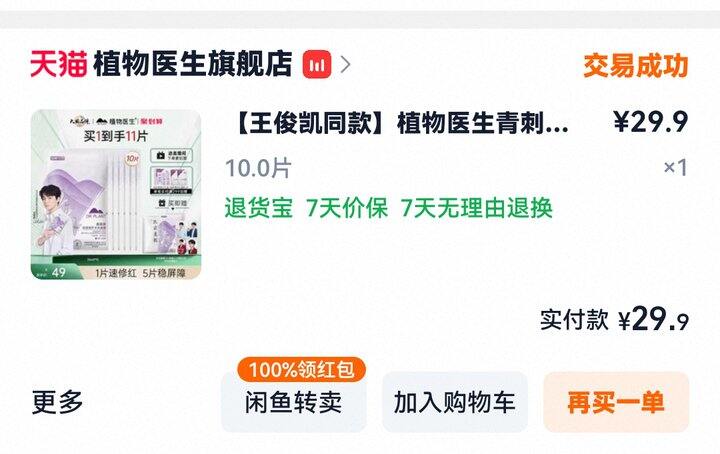The image size is (720, 454).
Task: Select the 10.0片 specification text
Action: pyautogui.click(x=258, y=168)
